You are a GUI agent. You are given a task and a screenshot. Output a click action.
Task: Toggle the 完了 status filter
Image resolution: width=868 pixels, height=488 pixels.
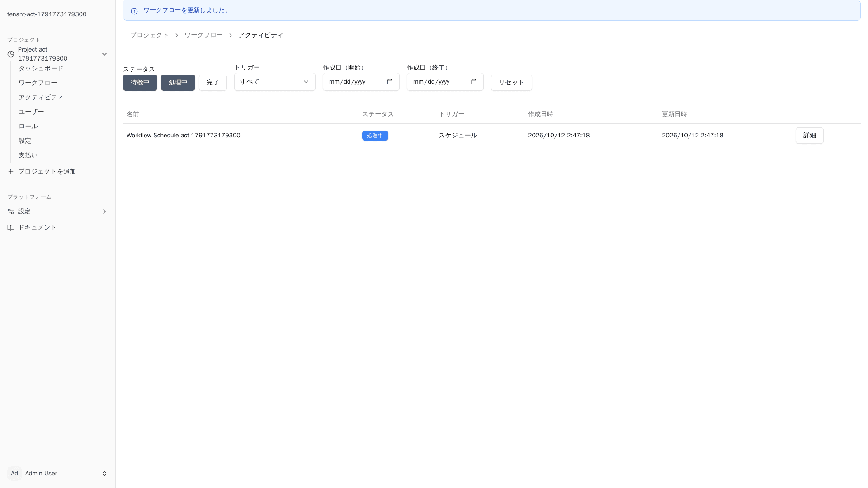tap(213, 83)
